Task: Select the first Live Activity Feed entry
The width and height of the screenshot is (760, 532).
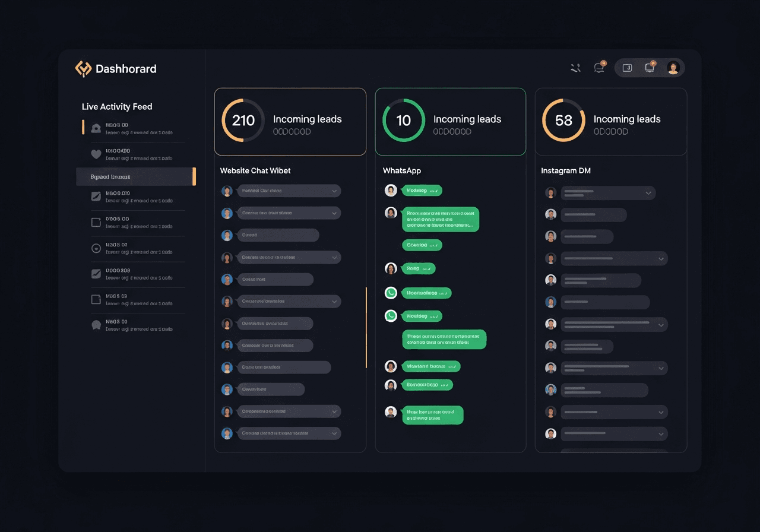Action: (x=134, y=128)
